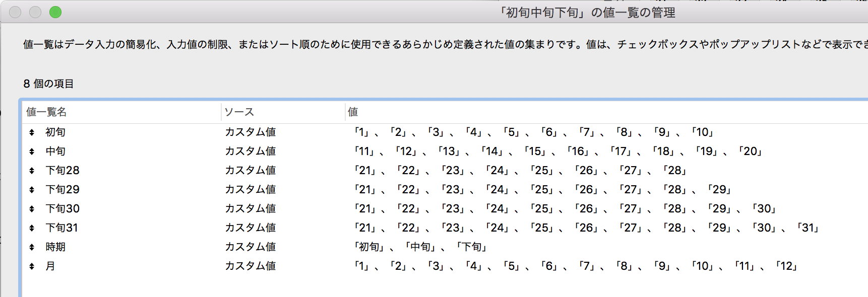Viewport: 868px width, 297px height.
Task: Click カスタム値 source in 初旬 row
Action: (250, 132)
